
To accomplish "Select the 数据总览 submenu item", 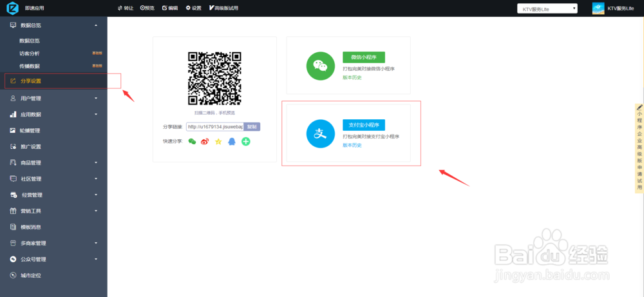I will click(30, 41).
